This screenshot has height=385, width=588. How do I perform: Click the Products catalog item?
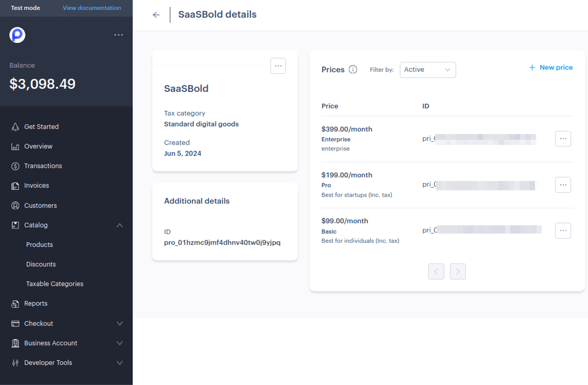click(x=39, y=245)
